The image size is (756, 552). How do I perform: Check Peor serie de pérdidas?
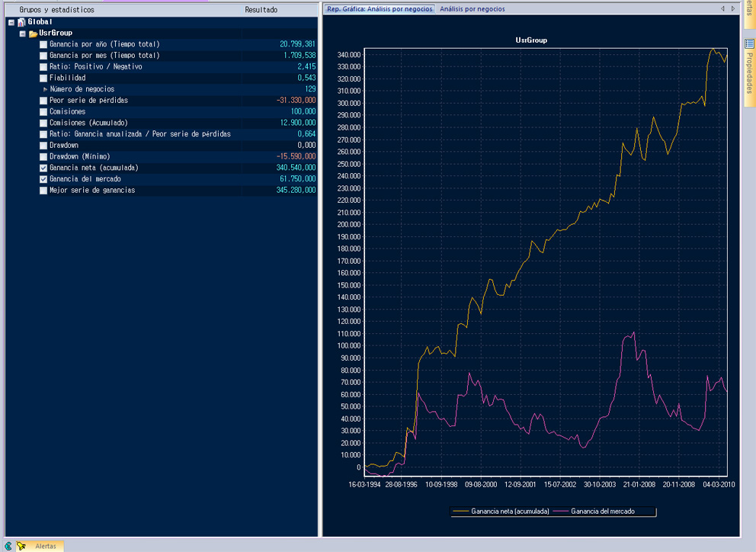[x=43, y=101]
